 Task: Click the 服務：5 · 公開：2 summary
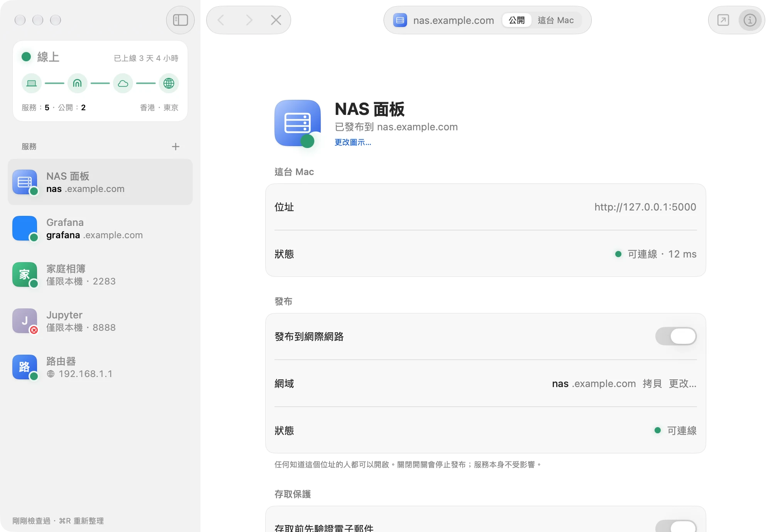point(54,107)
